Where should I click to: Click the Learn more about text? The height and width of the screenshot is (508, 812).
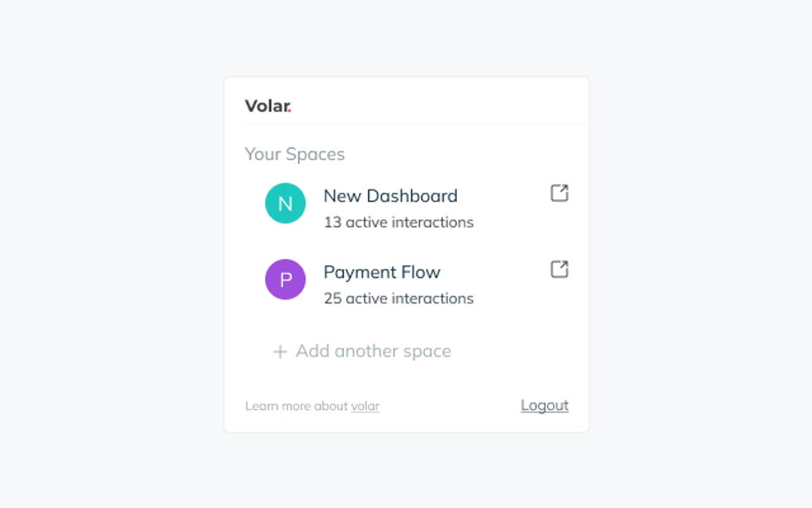coord(296,406)
